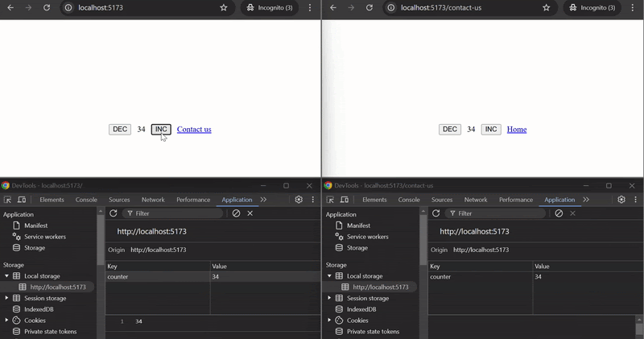Image resolution: width=644 pixels, height=339 pixels.
Task: Open Sources tab in left DevTools
Action: coord(119,200)
